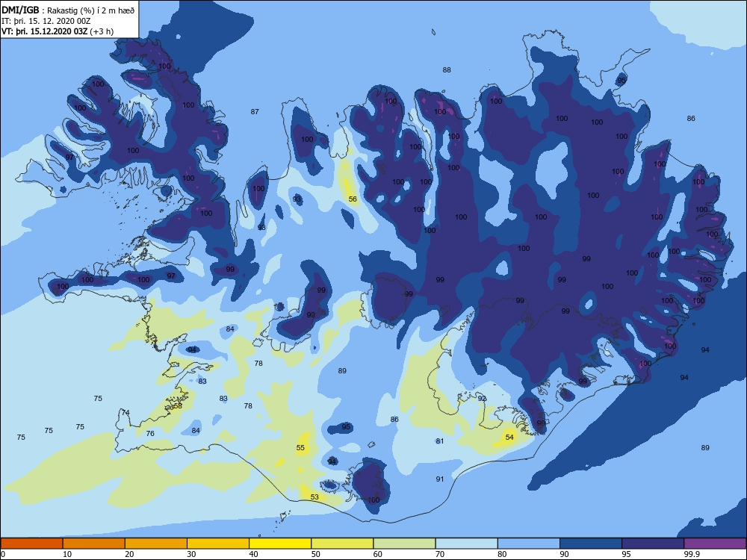Click the 'VT: þri. 15.12.2020 03Z (+3 h)' line

[x=58, y=31]
